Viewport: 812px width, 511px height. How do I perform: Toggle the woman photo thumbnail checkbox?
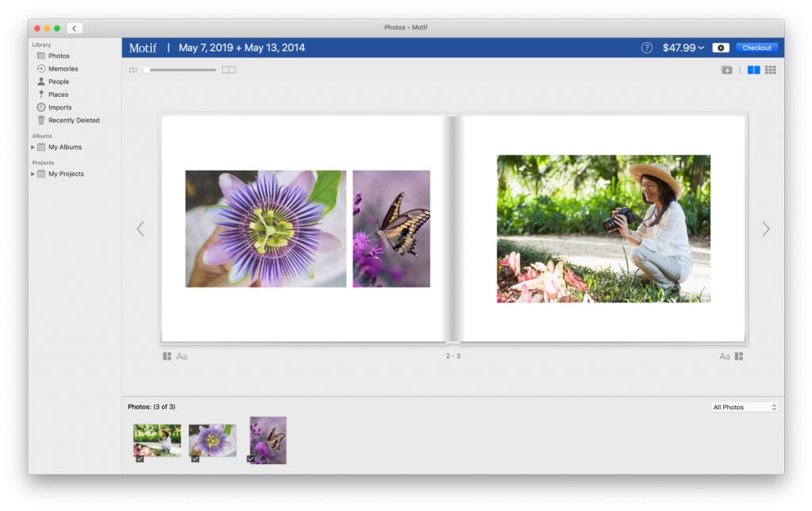pos(140,459)
